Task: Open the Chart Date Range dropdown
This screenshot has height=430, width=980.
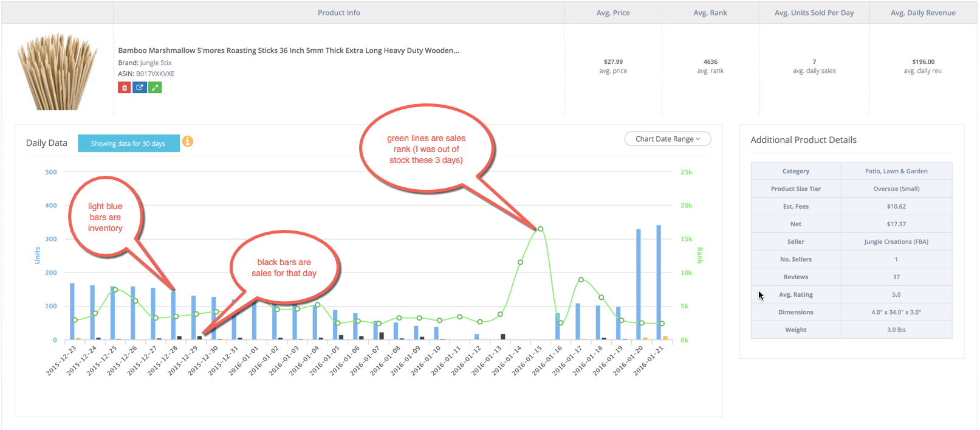Action: click(x=668, y=139)
